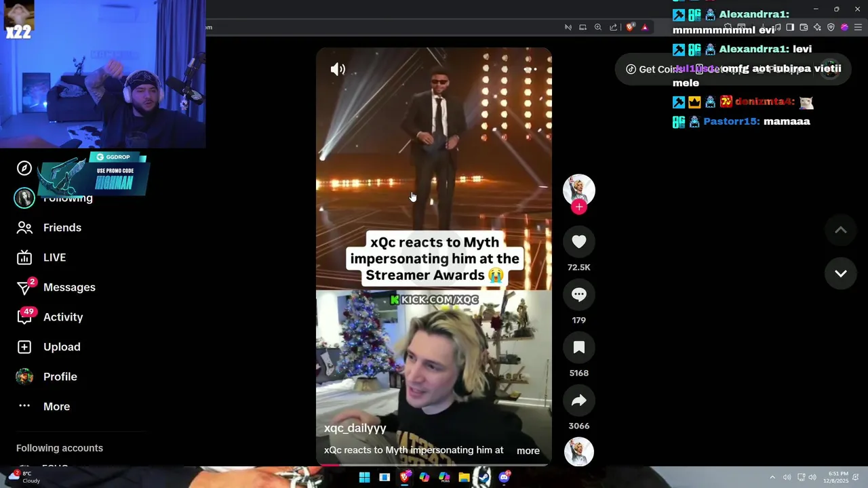Open Task View on the taskbar

(x=384, y=477)
